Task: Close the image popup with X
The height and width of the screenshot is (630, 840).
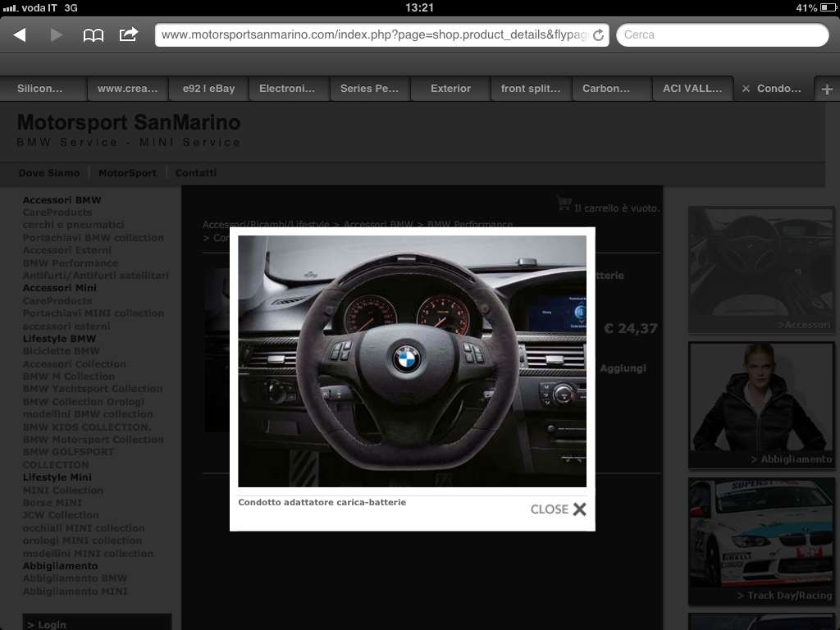Action: coord(579,509)
